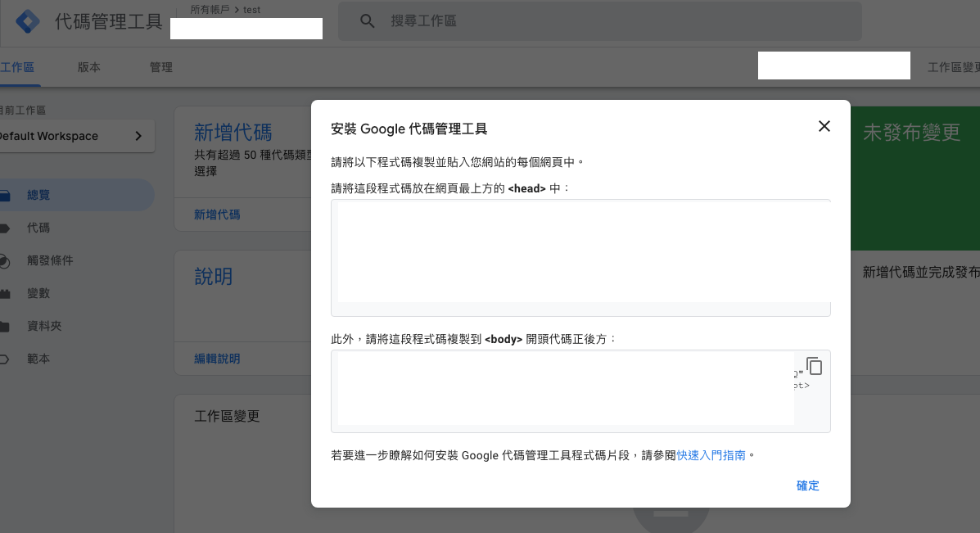Screen dimensions: 980x533
Task: Click the 變數 variables icon in sidebar
Action: point(5,294)
